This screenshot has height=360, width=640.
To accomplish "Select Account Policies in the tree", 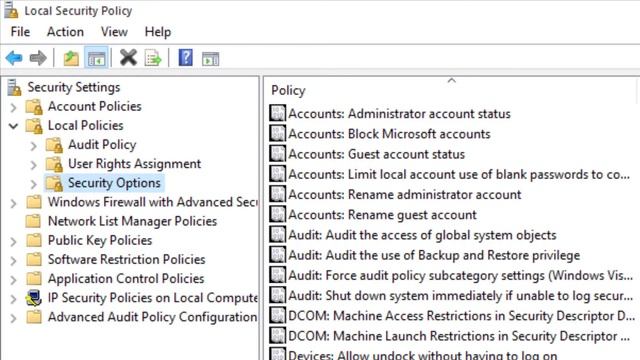I will tap(95, 106).
